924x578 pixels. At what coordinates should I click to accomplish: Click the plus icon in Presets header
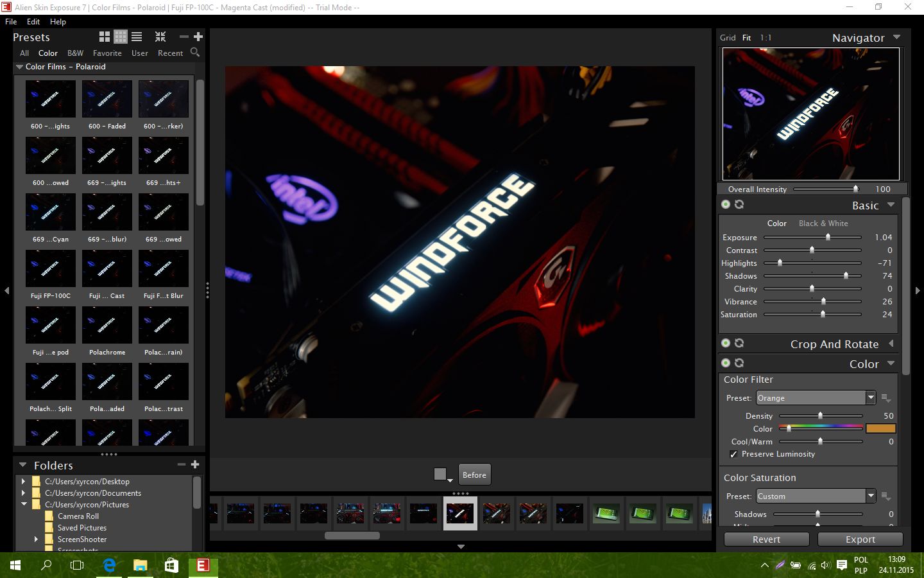pos(198,37)
